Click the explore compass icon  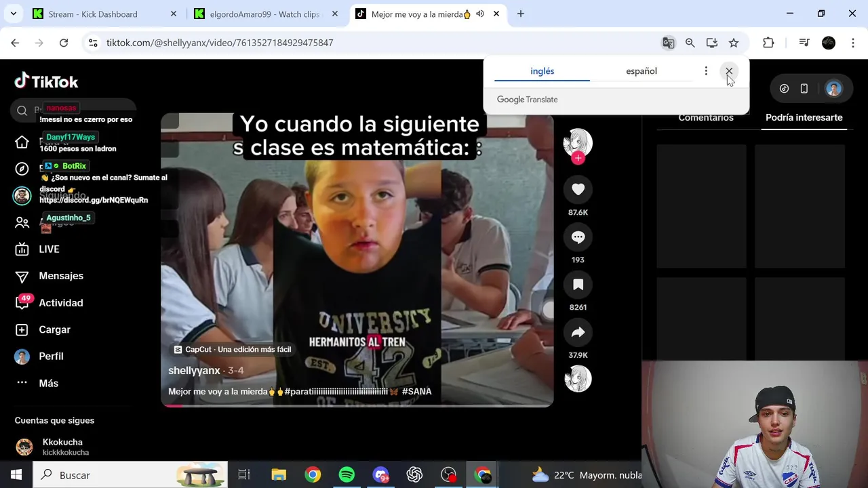click(x=22, y=169)
